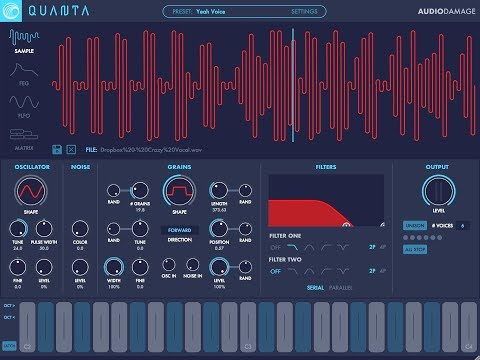Click the grain Shape envelope display
480x360 pixels.
coord(179,191)
